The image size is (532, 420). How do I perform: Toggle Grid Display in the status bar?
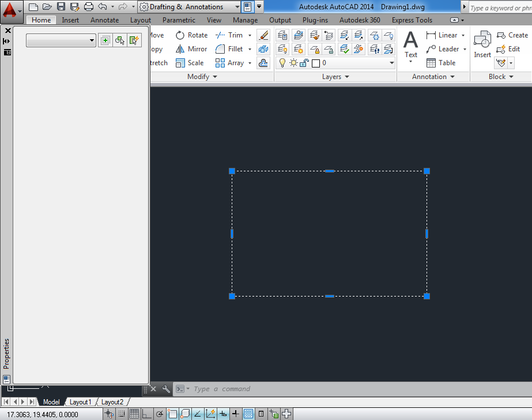click(134, 414)
